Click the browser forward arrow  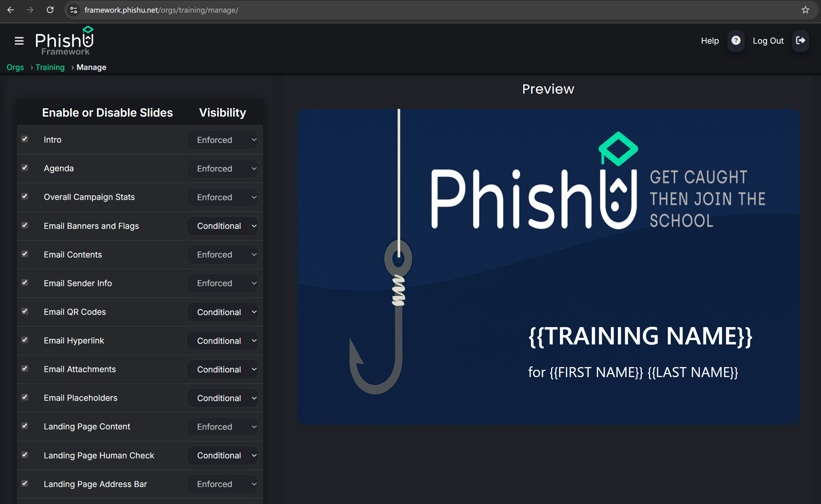[x=30, y=10]
